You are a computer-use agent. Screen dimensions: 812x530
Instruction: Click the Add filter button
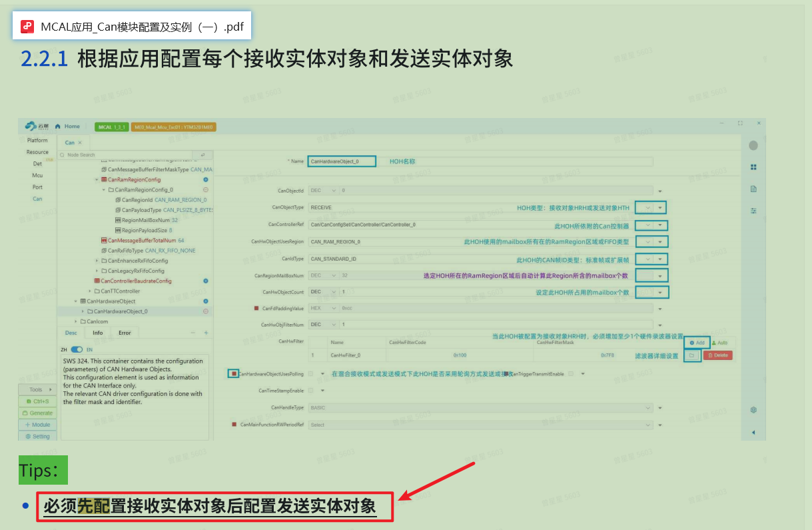pyautogui.click(x=697, y=343)
